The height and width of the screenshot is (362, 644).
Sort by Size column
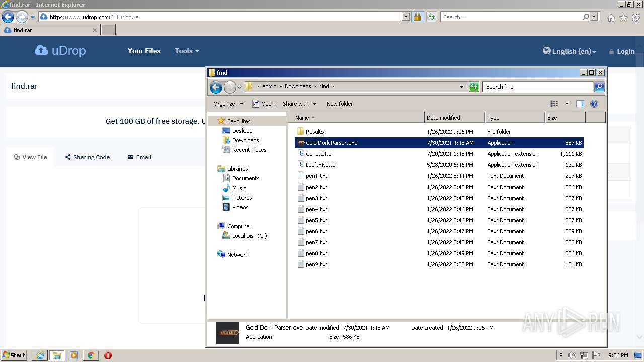click(565, 118)
